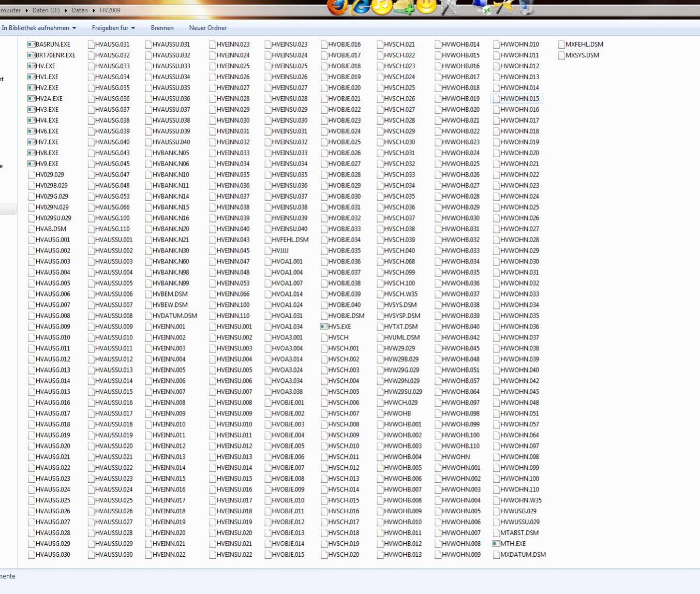Open the 'In Bibliothek aufnehmen' dropdown

(x=39, y=28)
